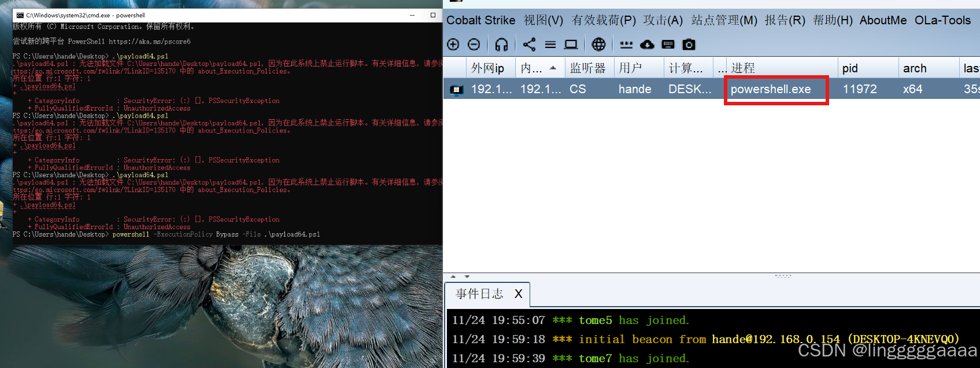Open listeners configuration via headphones icon
This screenshot has height=368, width=980.
click(501, 45)
